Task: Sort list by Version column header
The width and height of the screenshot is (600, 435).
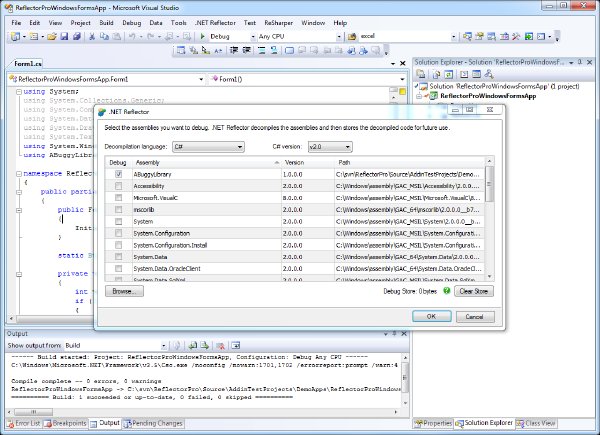Action: tap(308, 163)
